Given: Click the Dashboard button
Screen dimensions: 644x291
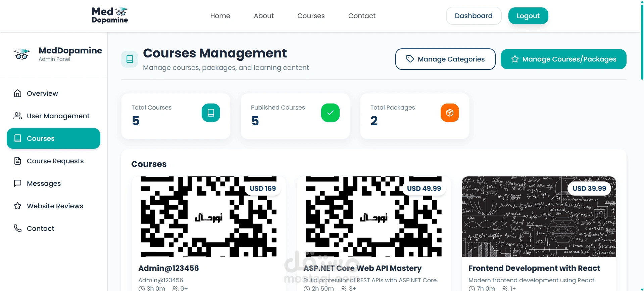Looking at the screenshot, I should point(474,16).
